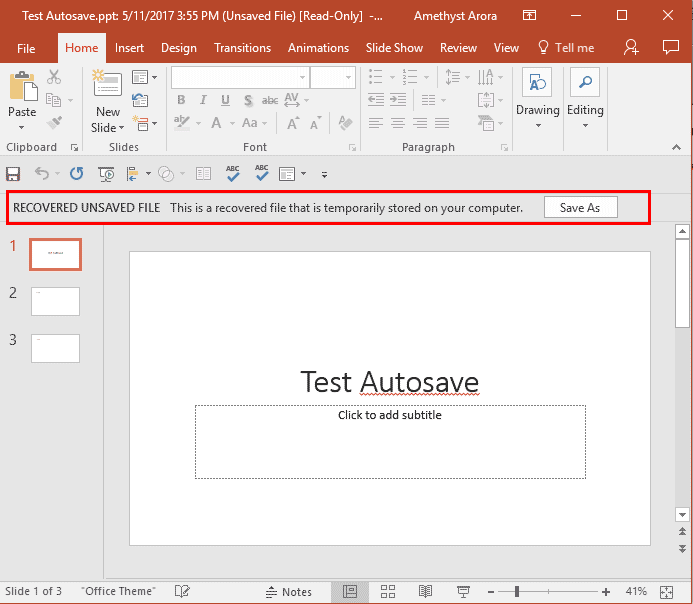Switch to Slide Sorter view
Viewport: 693px width, 604px height.
tap(388, 592)
